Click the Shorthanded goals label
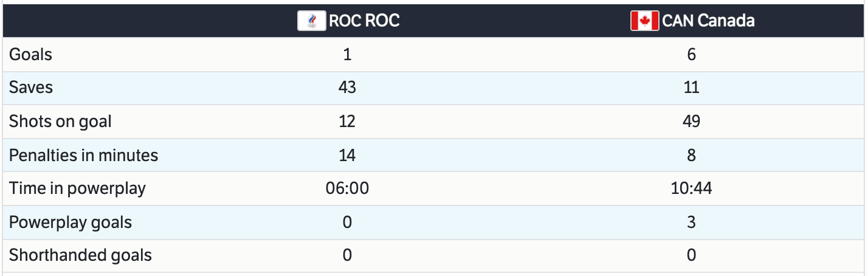Image resolution: width=868 pixels, height=276 pixels. pyautogui.click(x=80, y=255)
